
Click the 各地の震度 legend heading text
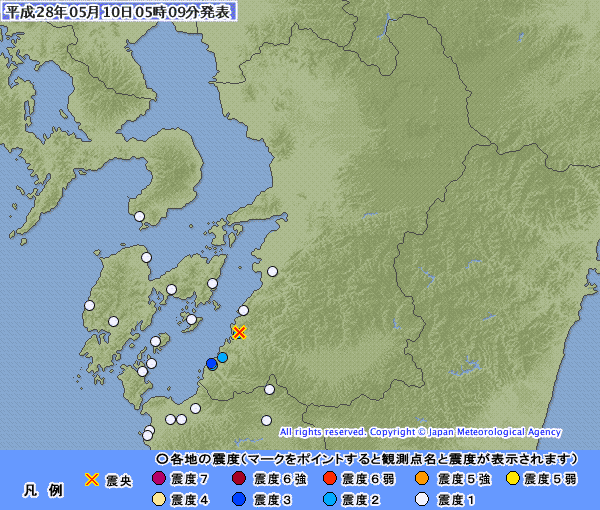(x=198, y=459)
